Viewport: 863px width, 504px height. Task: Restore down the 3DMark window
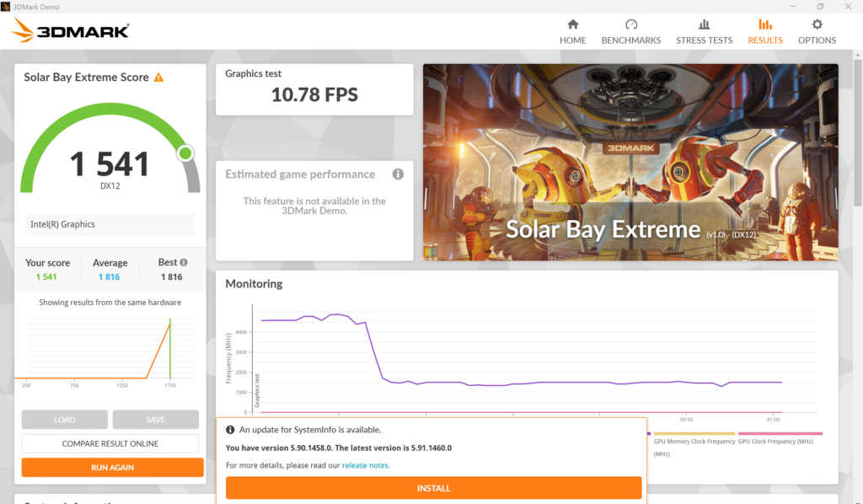coord(820,7)
